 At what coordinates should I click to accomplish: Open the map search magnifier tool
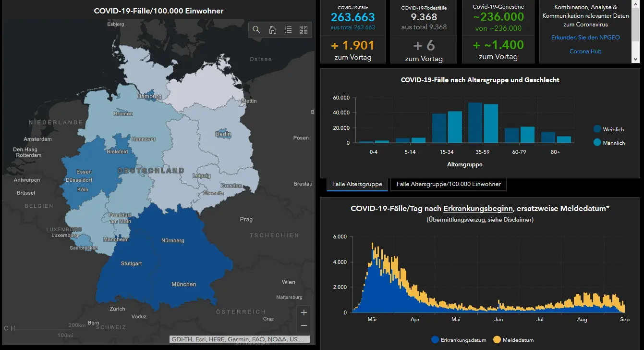click(x=256, y=30)
